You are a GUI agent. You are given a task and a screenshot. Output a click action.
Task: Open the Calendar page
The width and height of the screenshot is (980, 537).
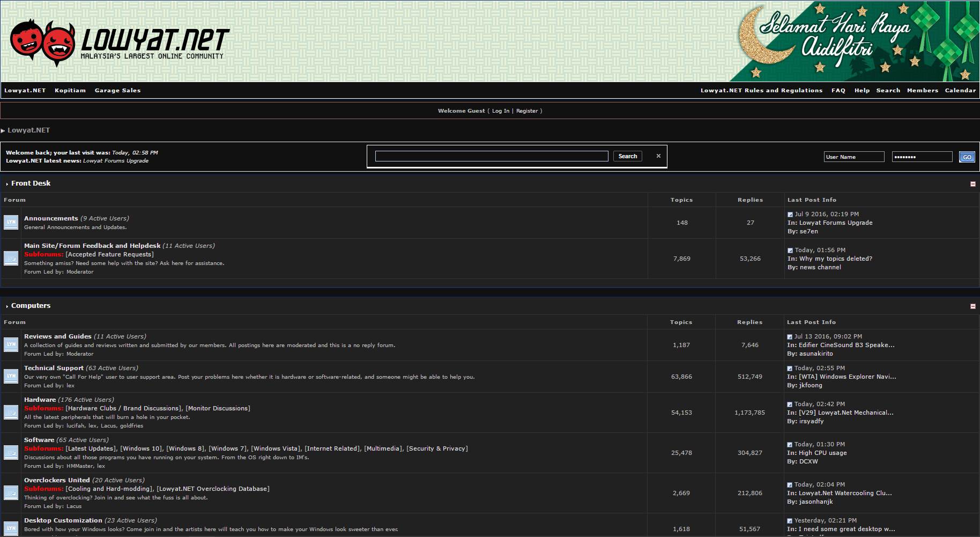pos(960,90)
